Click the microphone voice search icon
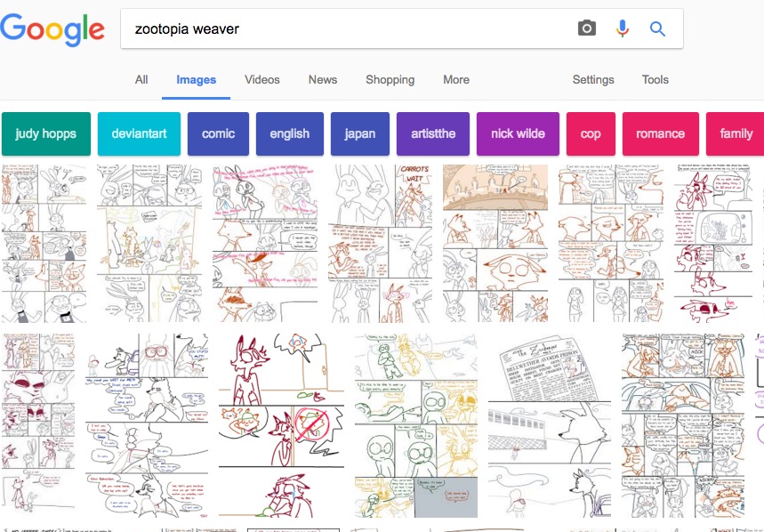This screenshot has width=764, height=532. [x=623, y=28]
